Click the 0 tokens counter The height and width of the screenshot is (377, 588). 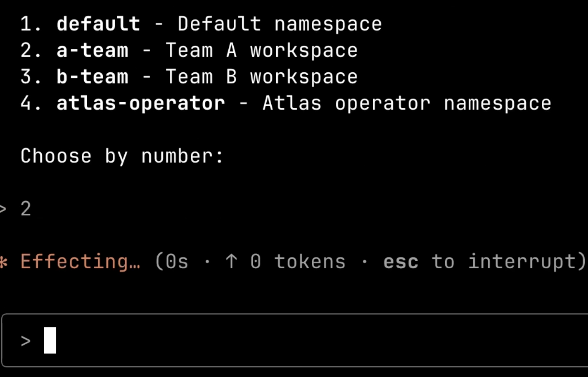pos(298,262)
